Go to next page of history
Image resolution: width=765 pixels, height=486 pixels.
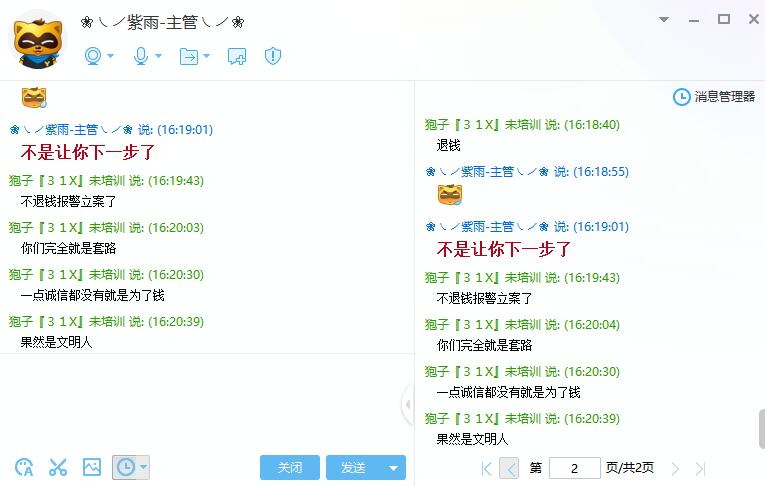pos(675,469)
